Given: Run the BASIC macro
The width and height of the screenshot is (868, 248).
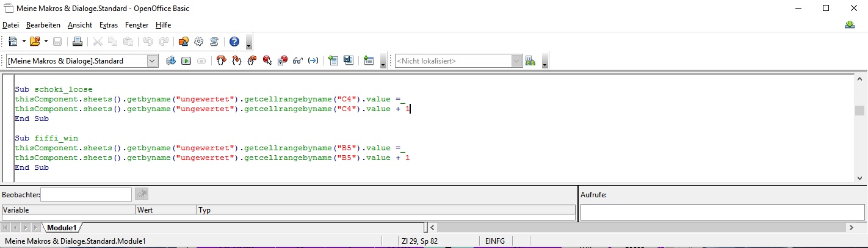Looking at the screenshot, I should (186, 60).
